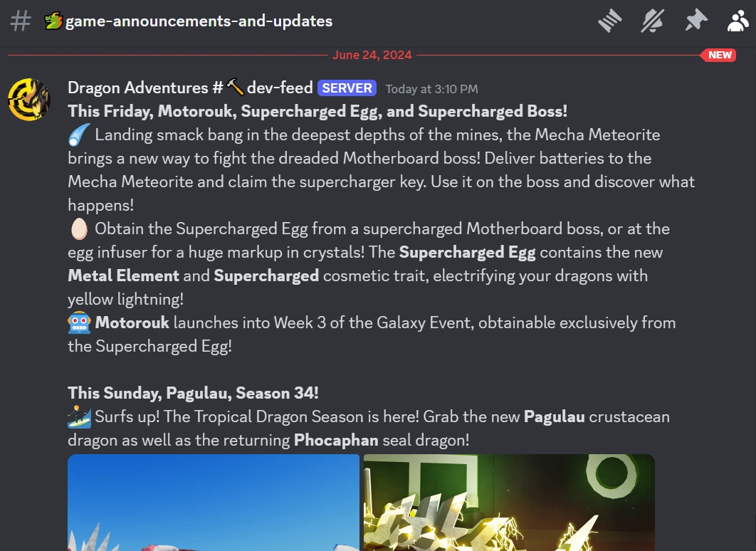Toggle the member list visibility
The image size is (756, 551).
[737, 21]
